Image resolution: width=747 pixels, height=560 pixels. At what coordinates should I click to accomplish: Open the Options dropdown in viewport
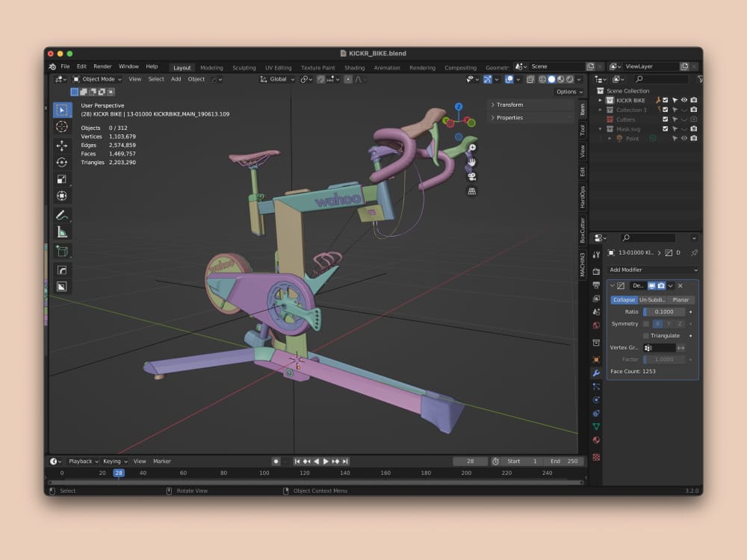(x=570, y=92)
